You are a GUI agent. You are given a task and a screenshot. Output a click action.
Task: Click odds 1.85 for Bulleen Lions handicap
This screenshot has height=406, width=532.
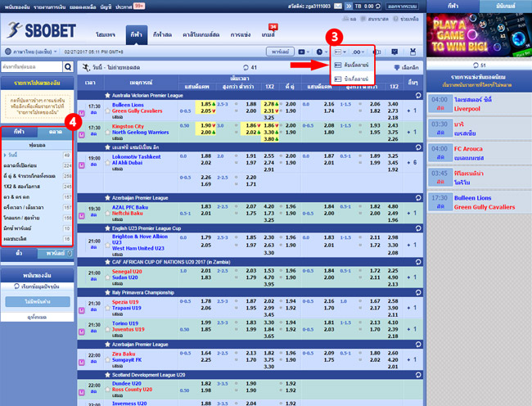pos(205,104)
